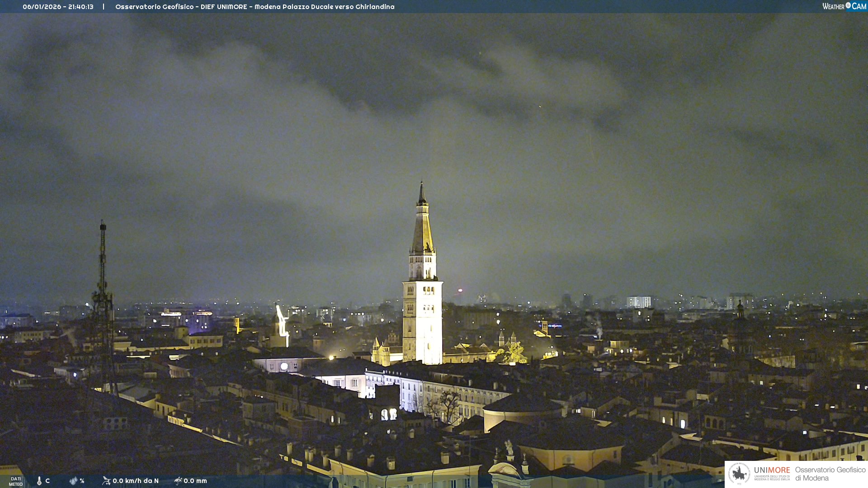Click the UNIMORE logo text
Screen dimensions: 868x488
(772, 470)
